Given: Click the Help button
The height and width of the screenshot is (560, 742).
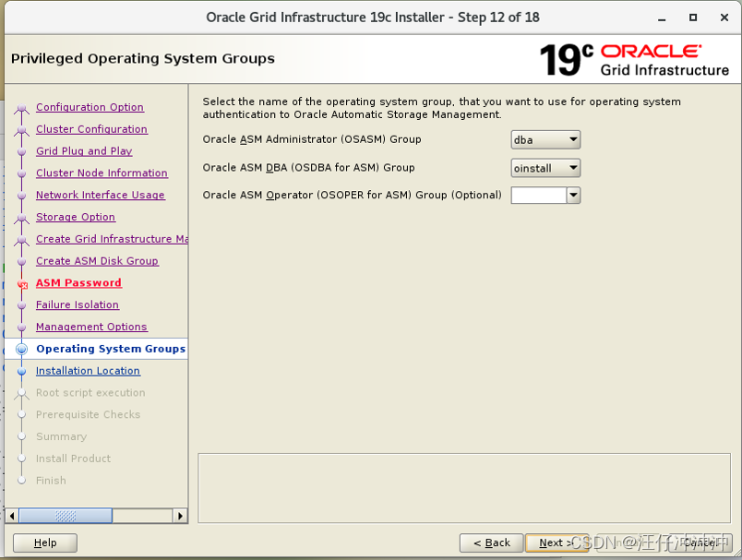Looking at the screenshot, I should 45,542.
